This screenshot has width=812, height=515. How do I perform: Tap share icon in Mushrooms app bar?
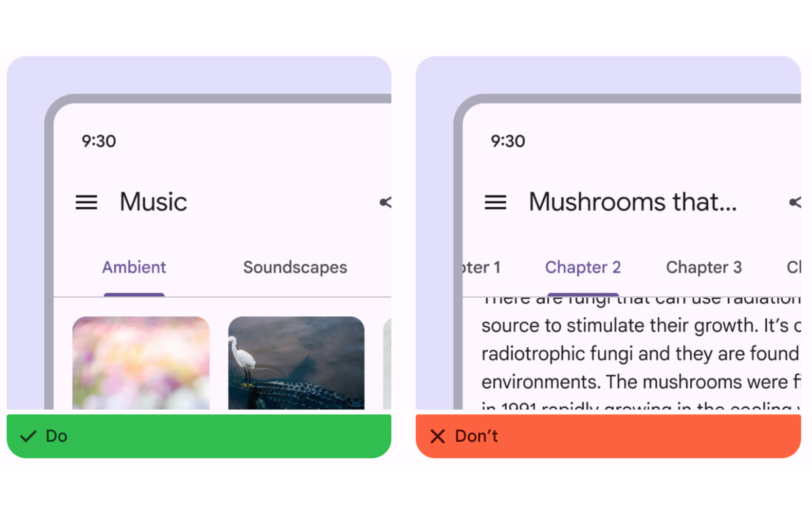pos(795,202)
